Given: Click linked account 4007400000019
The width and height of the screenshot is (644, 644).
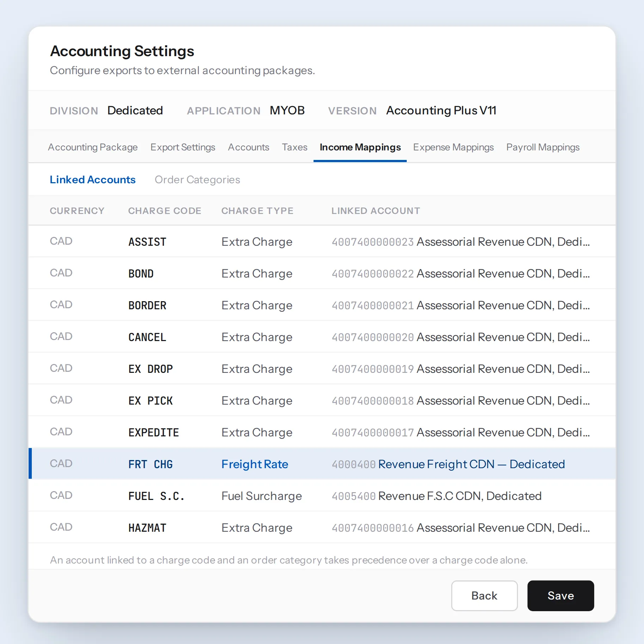Looking at the screenshot, I should (461, 369).
